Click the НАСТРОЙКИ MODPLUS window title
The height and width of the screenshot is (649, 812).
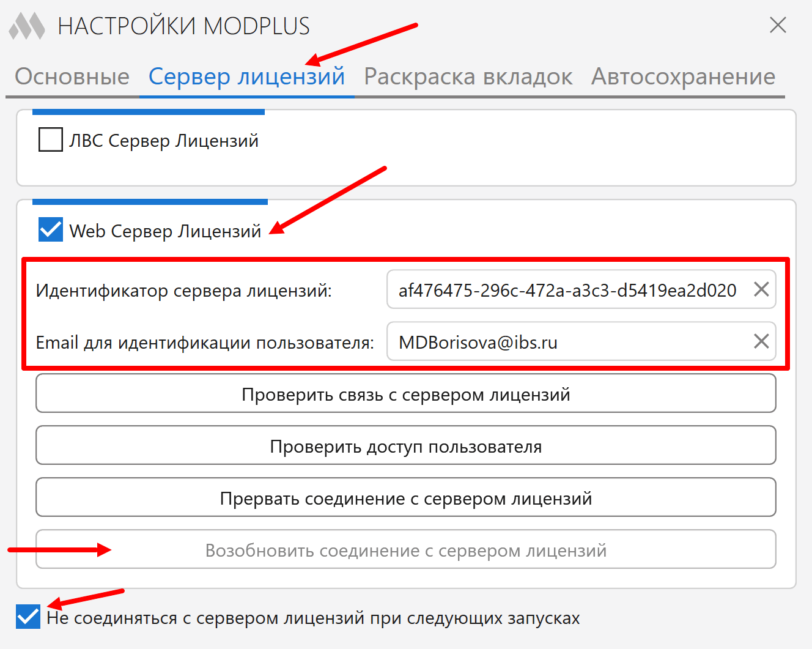pos(184,26)
